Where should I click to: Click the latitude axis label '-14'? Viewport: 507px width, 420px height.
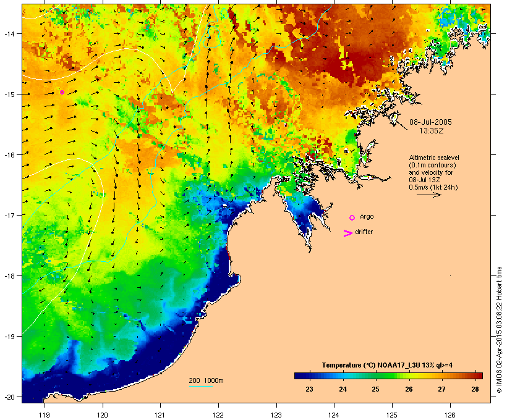point(9,33)
